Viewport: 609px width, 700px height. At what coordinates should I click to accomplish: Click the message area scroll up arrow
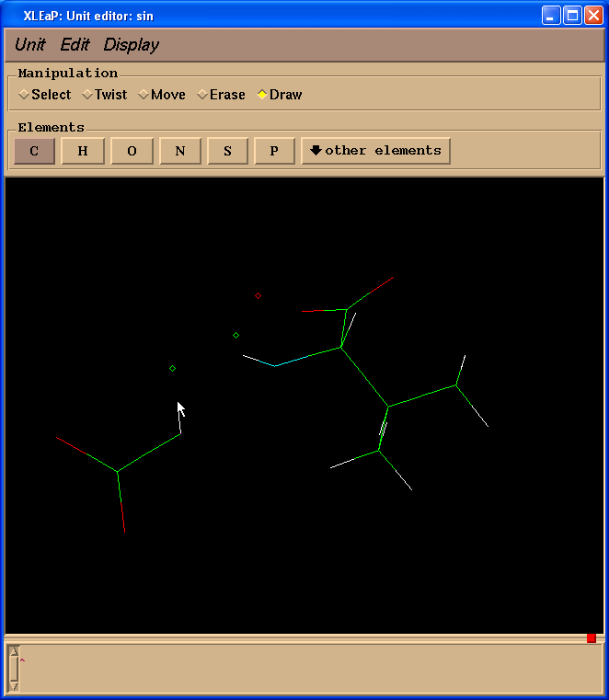pyautogui.click(x=14, y=651)
